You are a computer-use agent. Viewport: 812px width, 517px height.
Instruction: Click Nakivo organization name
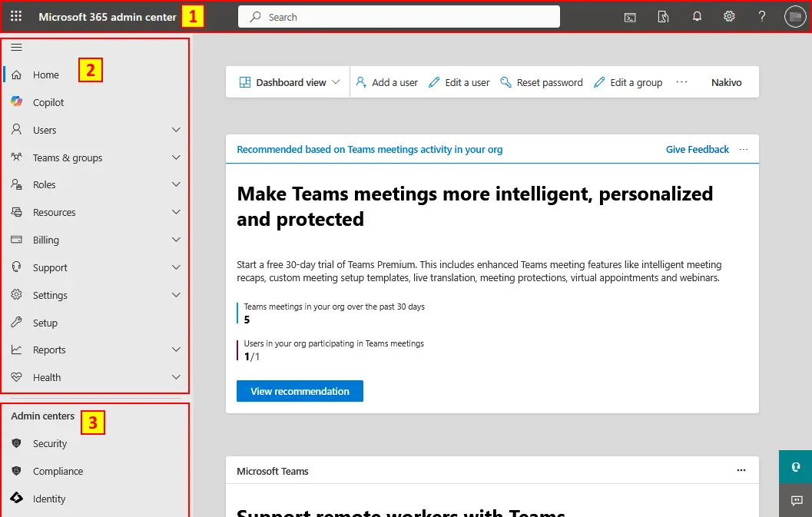click(x=726, y=82)
